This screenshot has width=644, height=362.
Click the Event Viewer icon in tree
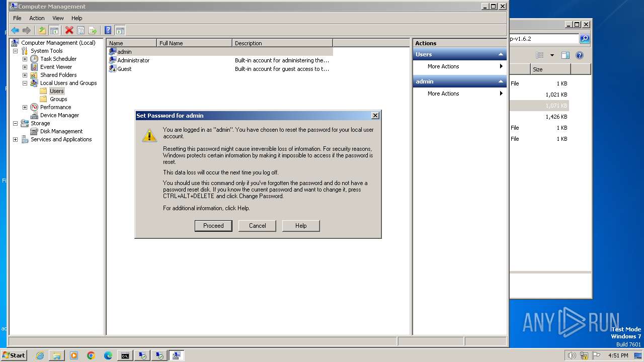[34, 67]
